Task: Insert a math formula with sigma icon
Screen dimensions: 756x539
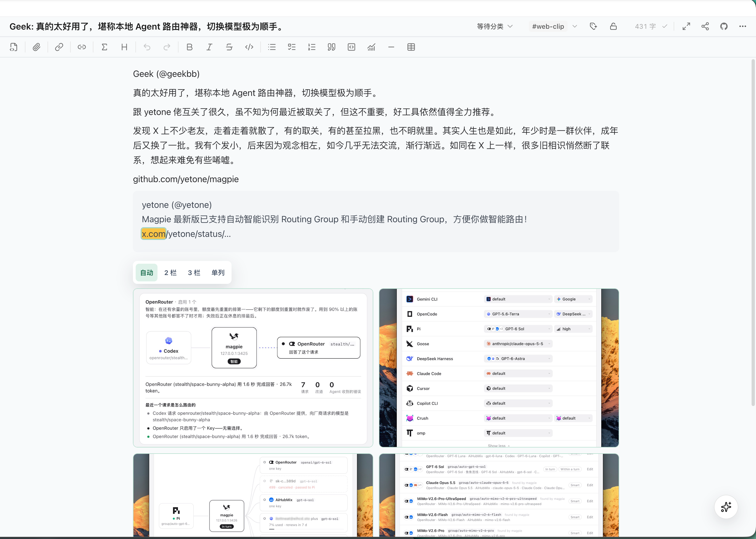Action: (x=104, y=47)
